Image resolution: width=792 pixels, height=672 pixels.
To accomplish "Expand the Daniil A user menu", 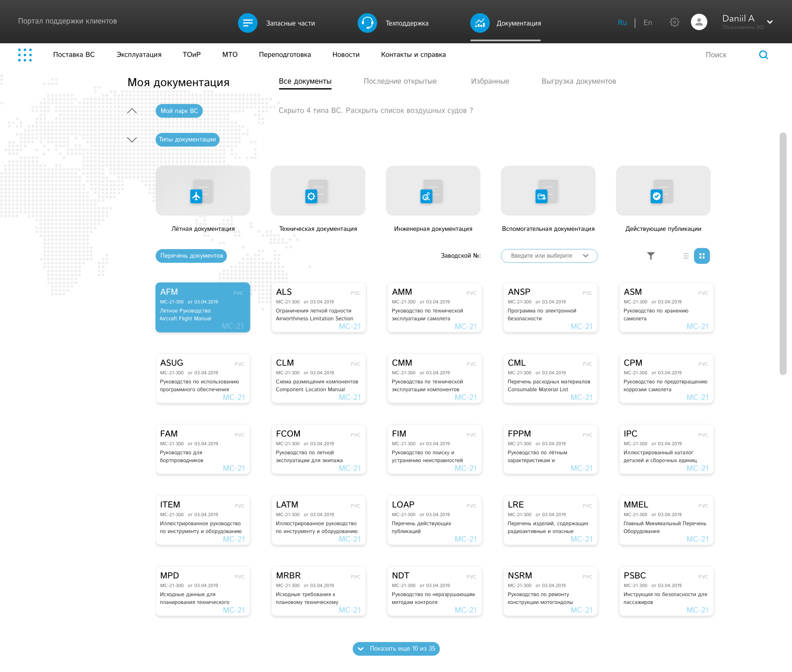I will [770, 22].
